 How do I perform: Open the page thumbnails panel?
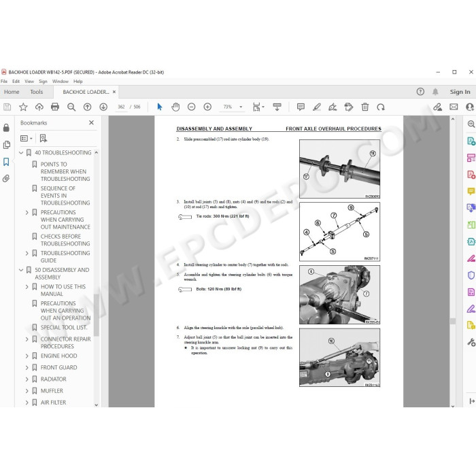click(6, 145)
